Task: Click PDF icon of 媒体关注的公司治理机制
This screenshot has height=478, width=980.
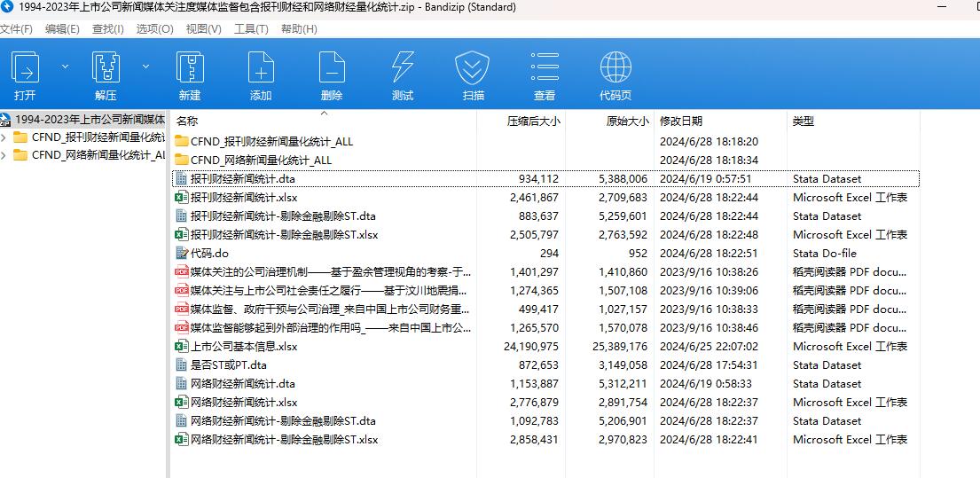Action: (x=181, y=271)
